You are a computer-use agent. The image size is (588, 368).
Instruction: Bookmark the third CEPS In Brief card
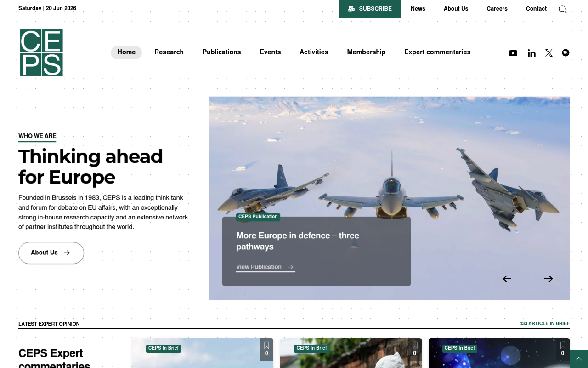click(563, 349)
